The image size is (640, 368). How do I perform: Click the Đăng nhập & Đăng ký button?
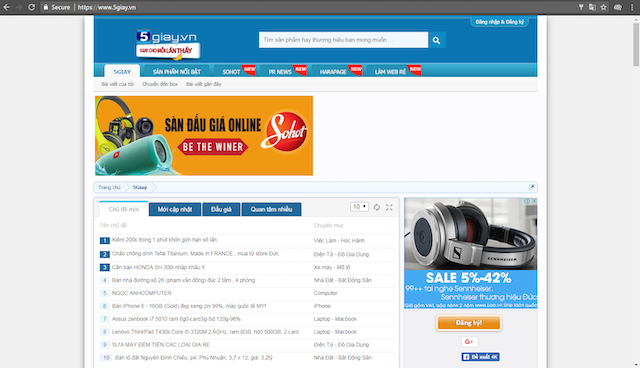click(x=500, y=22)
